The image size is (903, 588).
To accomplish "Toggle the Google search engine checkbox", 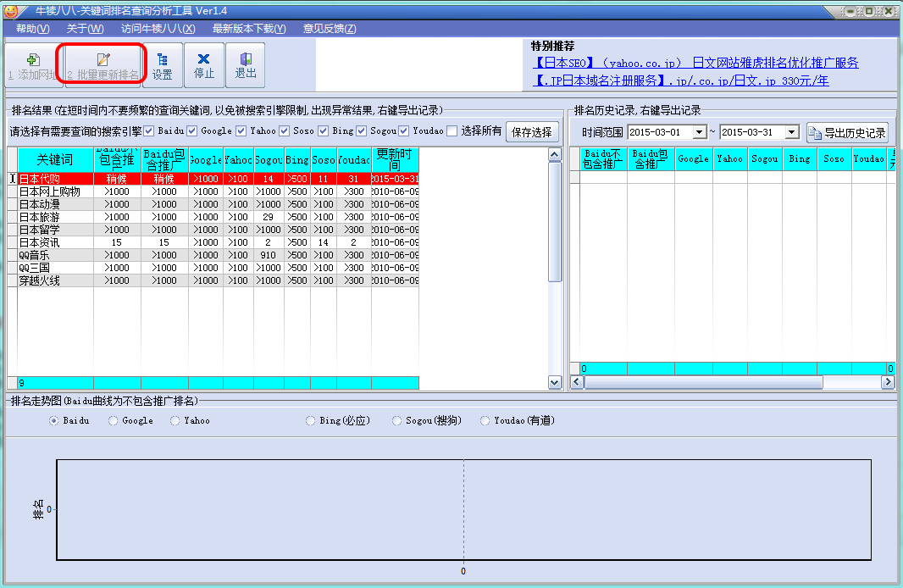I will tap(192, 131).
